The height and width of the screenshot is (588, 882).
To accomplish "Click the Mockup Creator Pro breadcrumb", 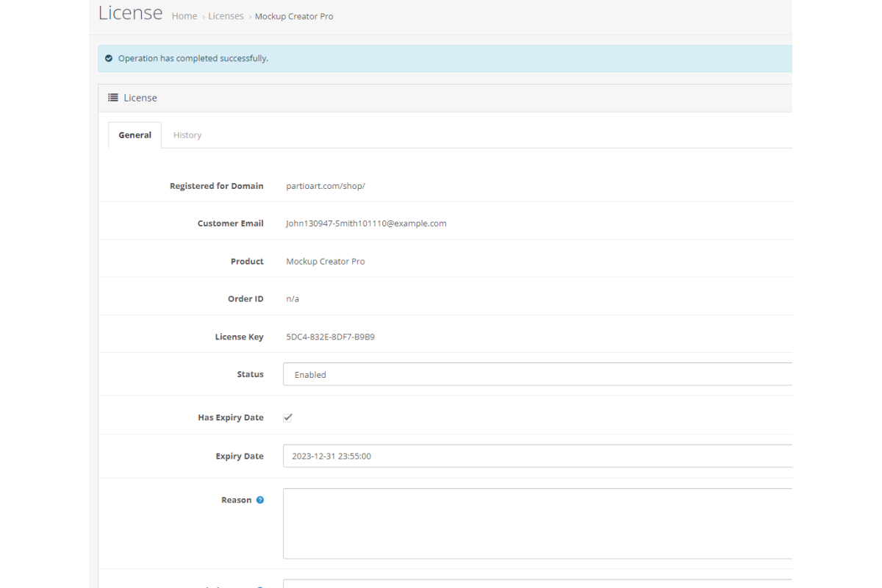I will coord(294,16).
